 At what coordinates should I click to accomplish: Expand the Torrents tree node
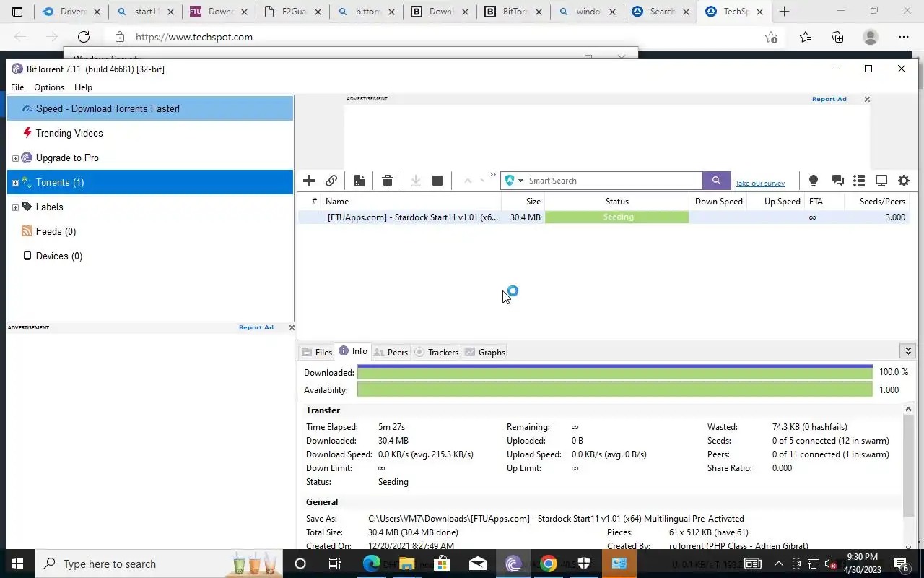(15, 183)
